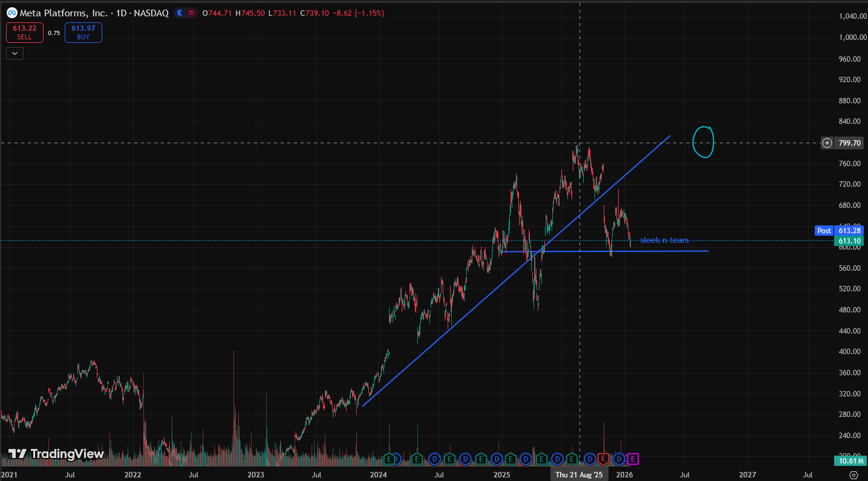
Task: Click the 2023 label on the time axis
Action: [255, 476]
